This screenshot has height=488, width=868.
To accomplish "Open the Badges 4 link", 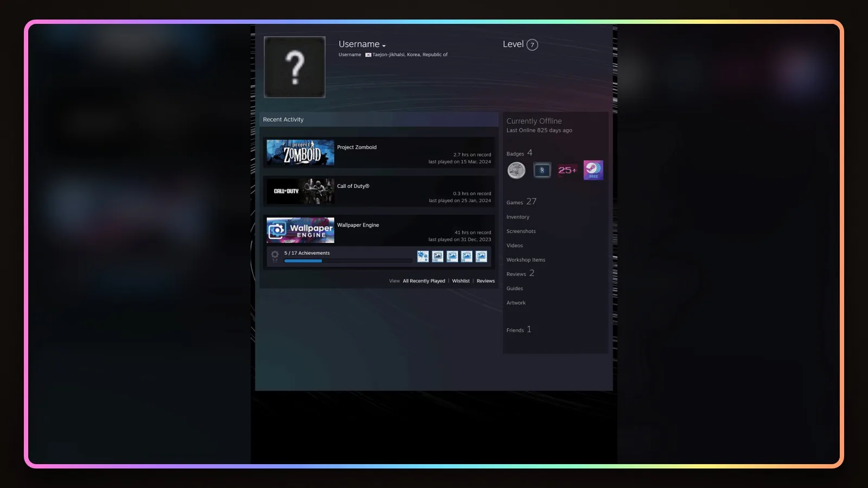I will coord(520,153).
